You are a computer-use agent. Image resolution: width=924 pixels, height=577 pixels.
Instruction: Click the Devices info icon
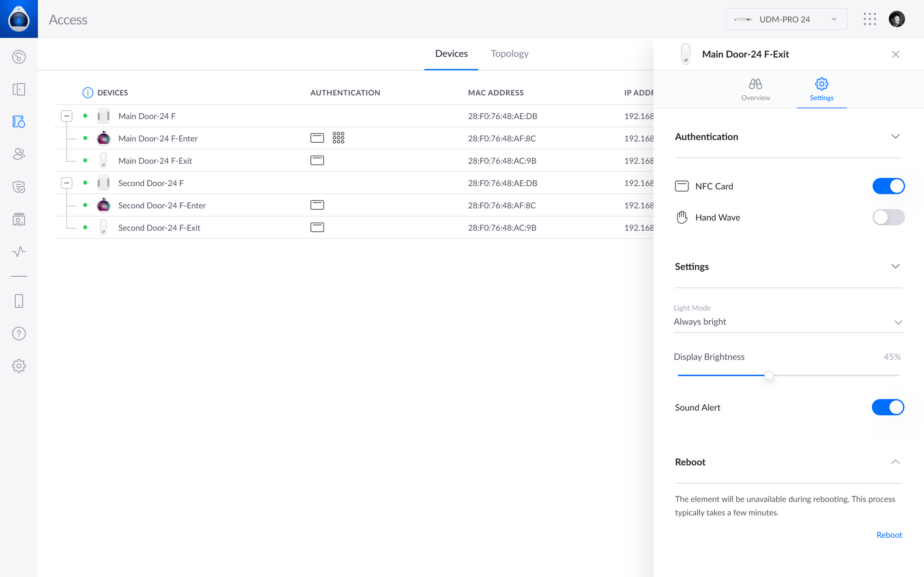(x=87, y=92)
